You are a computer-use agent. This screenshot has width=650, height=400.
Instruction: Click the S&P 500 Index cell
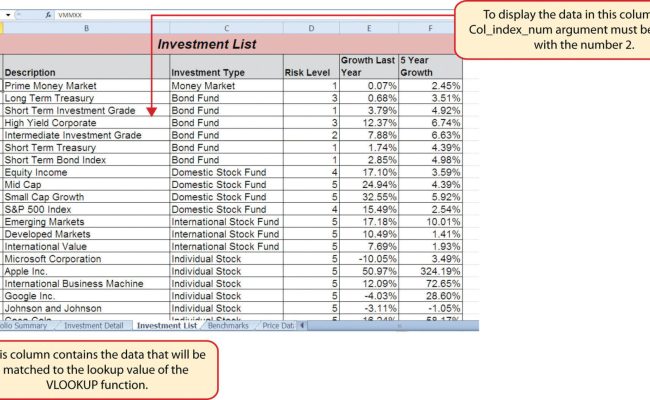click(86, 209)
